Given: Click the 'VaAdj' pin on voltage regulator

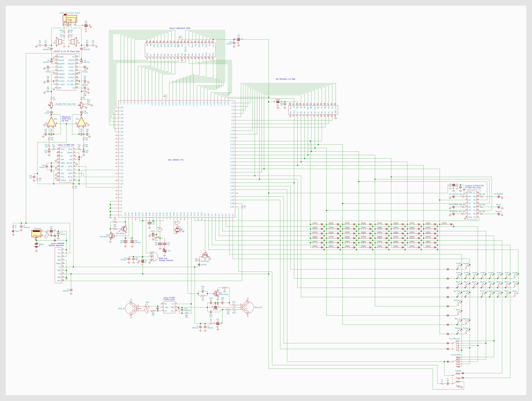Looking at the screenshot, I should (x=58, y=264).
